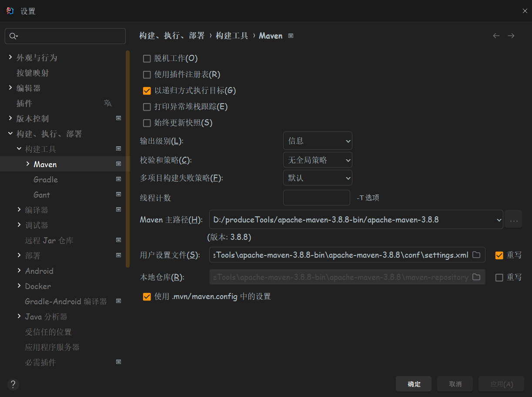Click the search icon in settings search box

(13, 36)
